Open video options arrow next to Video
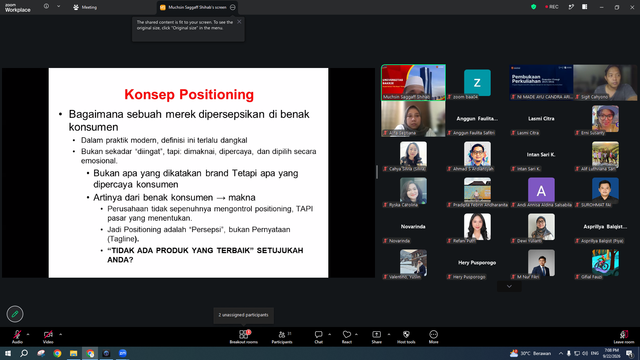Screen dimensions: 640x360 click(60, 334)
